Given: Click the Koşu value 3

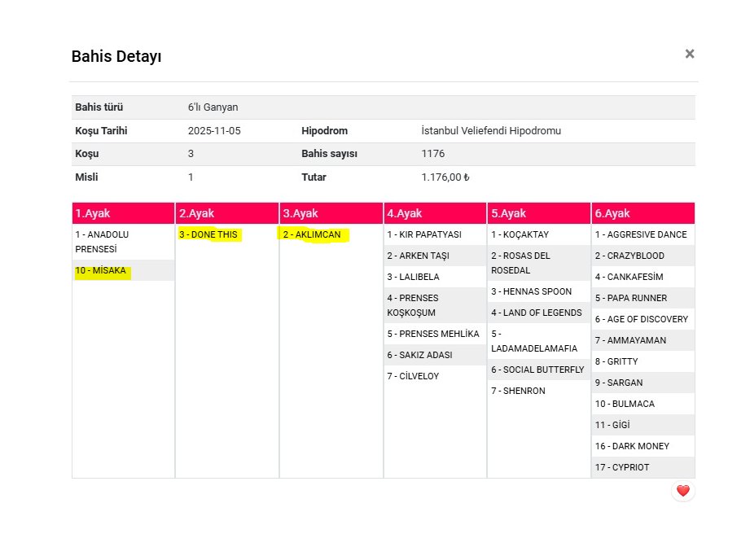Looking at the screenshot, I should pyautogui.click(x=191, y=154).
